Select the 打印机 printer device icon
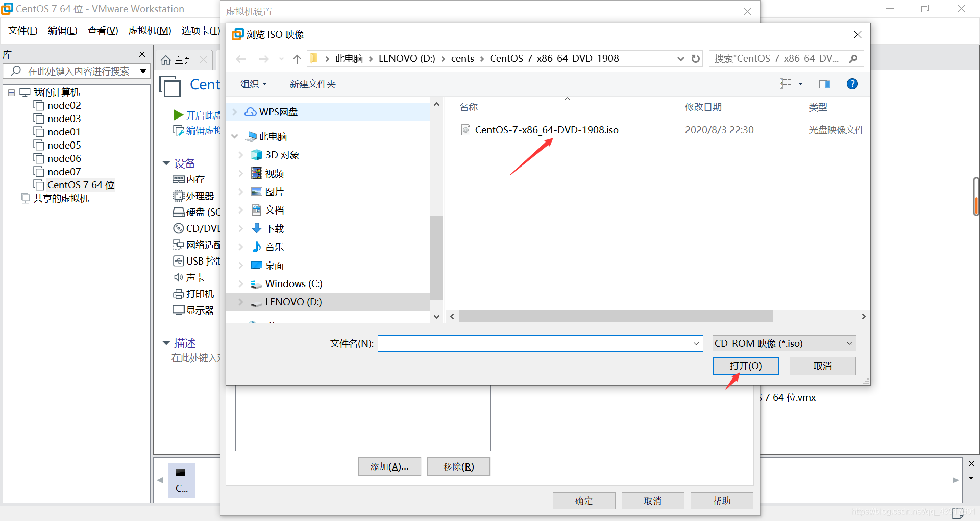This screenshot has height=521, width=980. [x=179, y=294]
